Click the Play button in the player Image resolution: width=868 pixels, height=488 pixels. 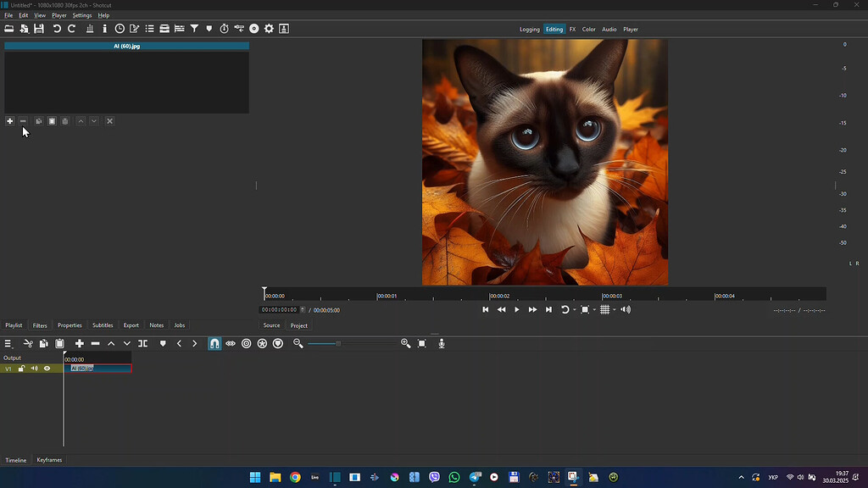point(517,310)
